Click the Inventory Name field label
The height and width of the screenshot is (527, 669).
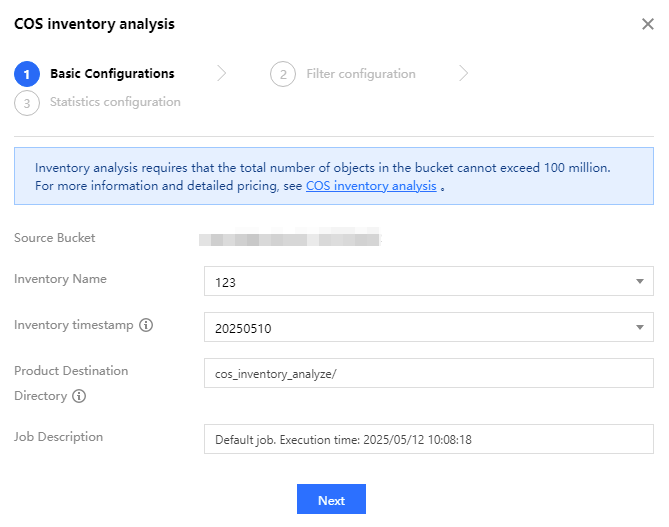coord(60,279)
